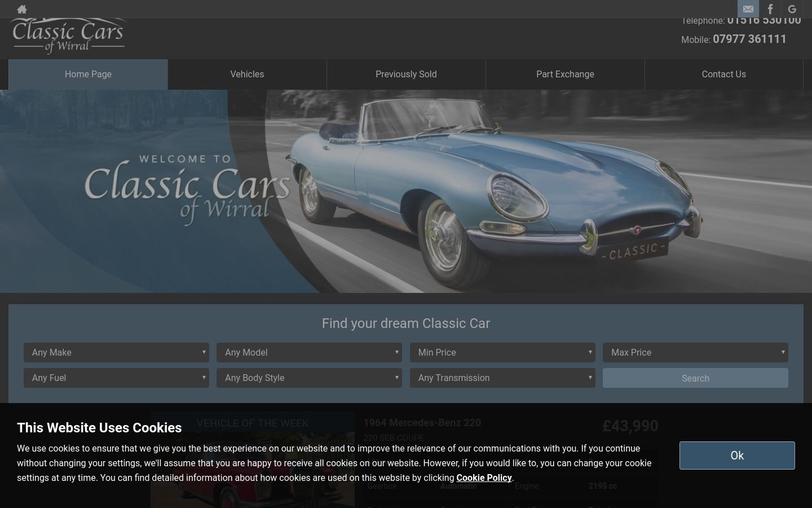Open the Part Exchange menu item
This screenshot has height=508, width=812.
point(565,75)
